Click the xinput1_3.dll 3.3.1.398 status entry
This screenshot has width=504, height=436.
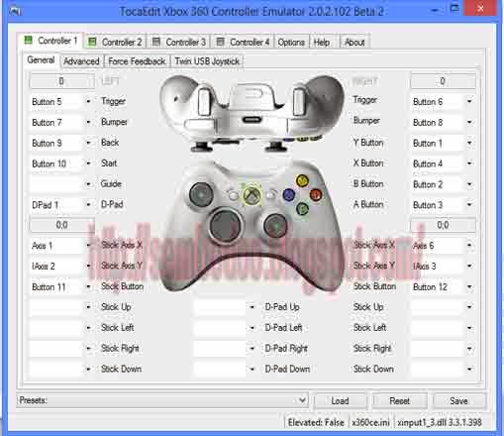[440, 422]
